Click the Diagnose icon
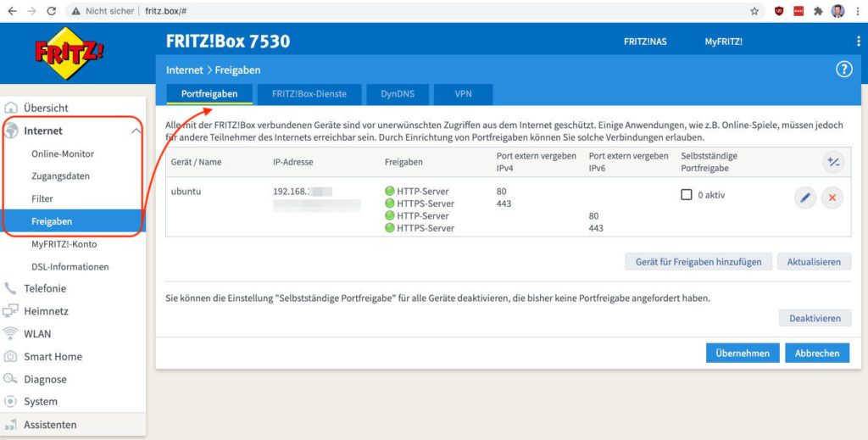The height and width of the screenshot is (440, 868). 10,379
